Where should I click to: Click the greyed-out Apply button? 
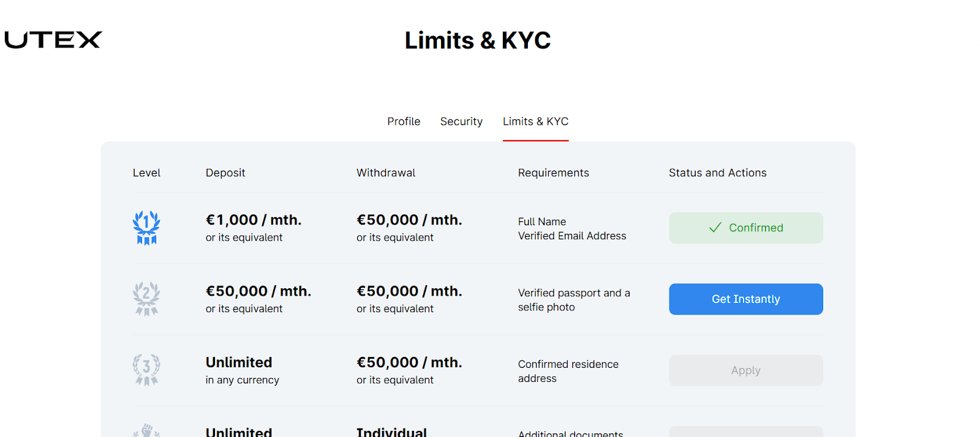[746, 370]
